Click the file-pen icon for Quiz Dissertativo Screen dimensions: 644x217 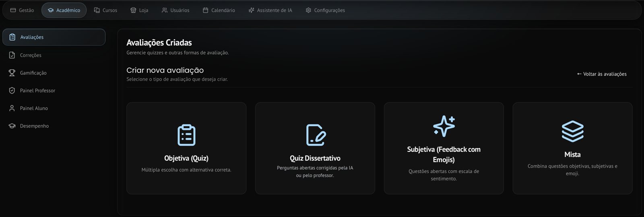click(316, 135)
